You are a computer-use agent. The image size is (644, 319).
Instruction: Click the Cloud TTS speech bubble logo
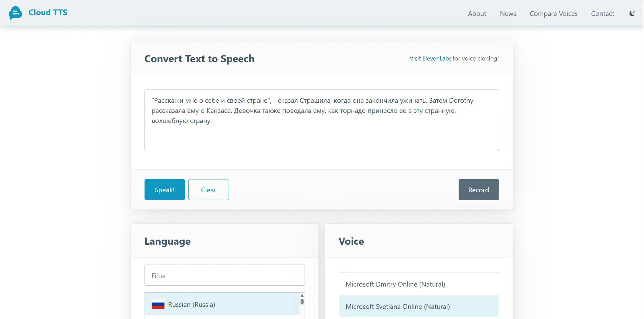tap(15, 13)
